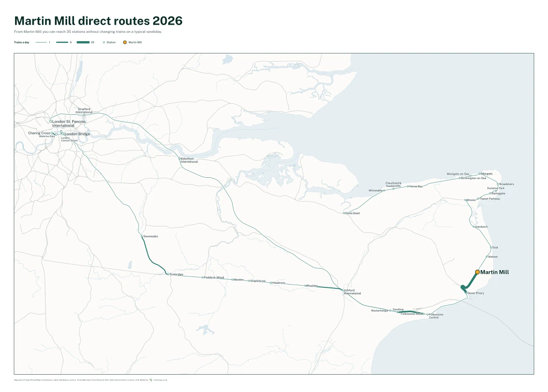Click the 'London Bridge' station label

77,134
